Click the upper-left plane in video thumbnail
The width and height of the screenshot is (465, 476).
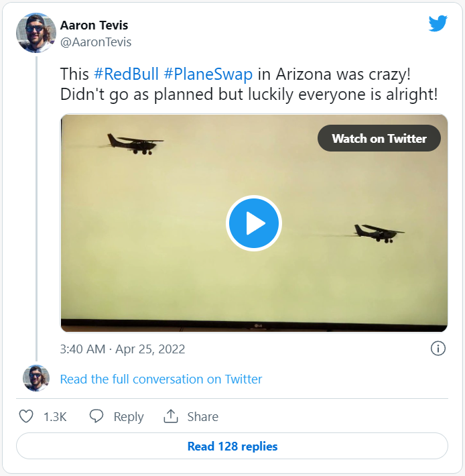134,143
